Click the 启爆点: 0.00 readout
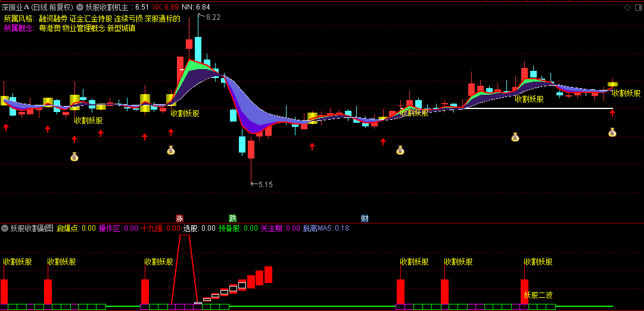Image resolution: width=644 pixels, height=311 pixels. tap(76, 228)
